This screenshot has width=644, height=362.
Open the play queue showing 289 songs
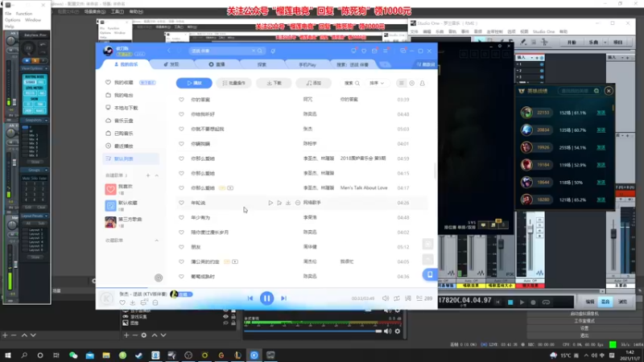[x=424, y=298]
